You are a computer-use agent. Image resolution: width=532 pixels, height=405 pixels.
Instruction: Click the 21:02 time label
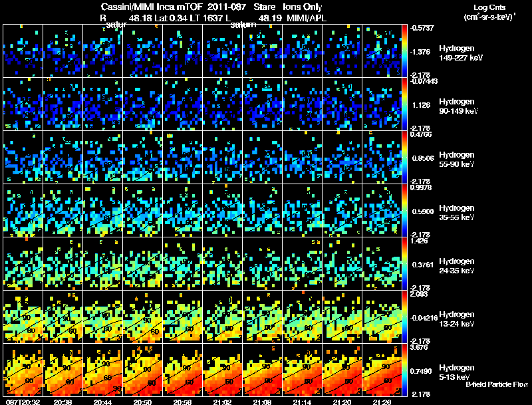[x=223, y=402]
